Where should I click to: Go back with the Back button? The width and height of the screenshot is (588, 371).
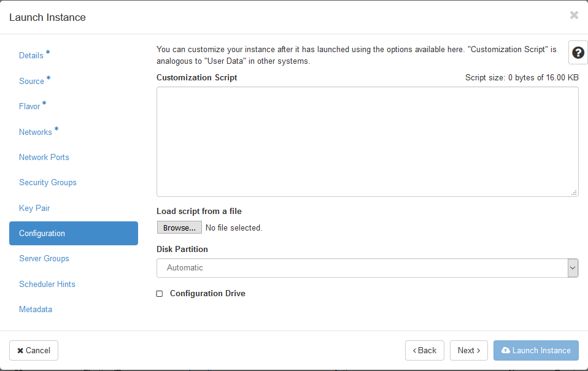pyautogui.click(x=424, y=350)
